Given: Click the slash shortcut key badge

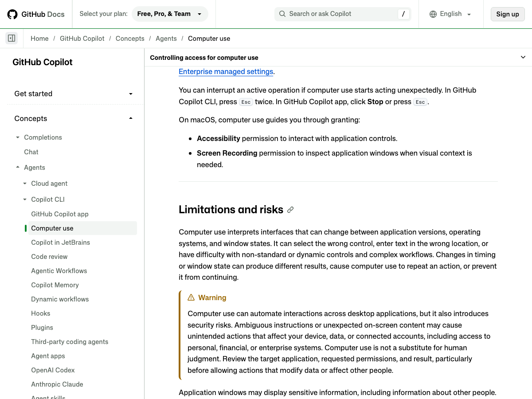Looking at the screenshot, I should (x=403, y=14).
